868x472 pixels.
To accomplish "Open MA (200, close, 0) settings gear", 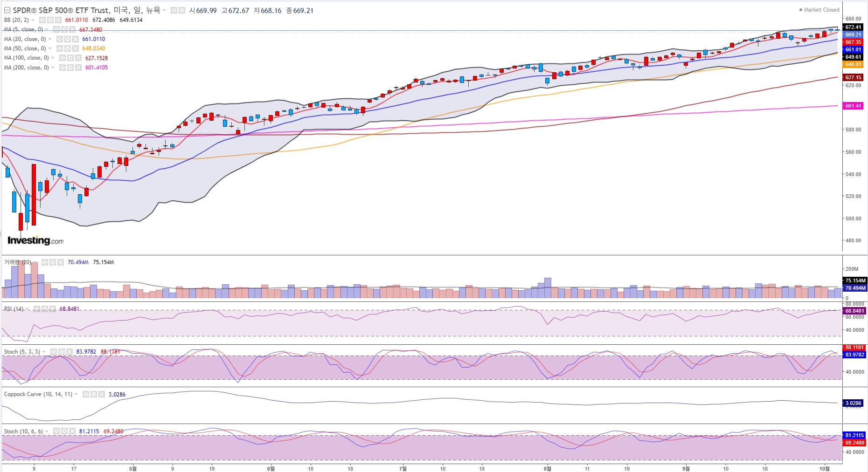I will (70, 68).
